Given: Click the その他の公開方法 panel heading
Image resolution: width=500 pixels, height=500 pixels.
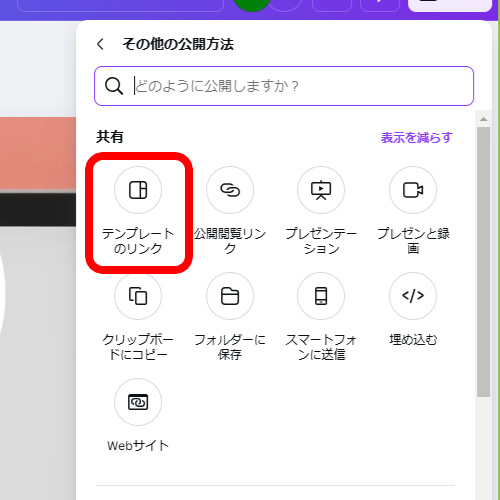Looking at the screenshot, I should click(178, 44).
